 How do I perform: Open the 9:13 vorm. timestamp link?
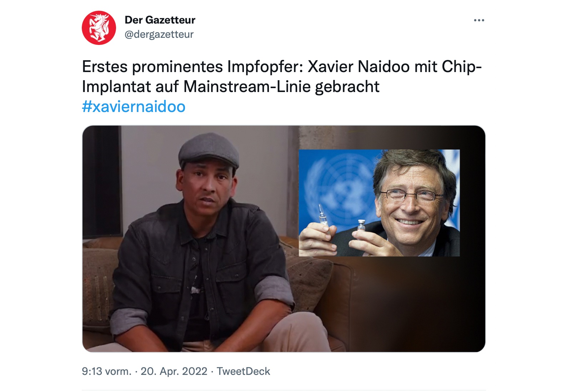pos(106,371)
